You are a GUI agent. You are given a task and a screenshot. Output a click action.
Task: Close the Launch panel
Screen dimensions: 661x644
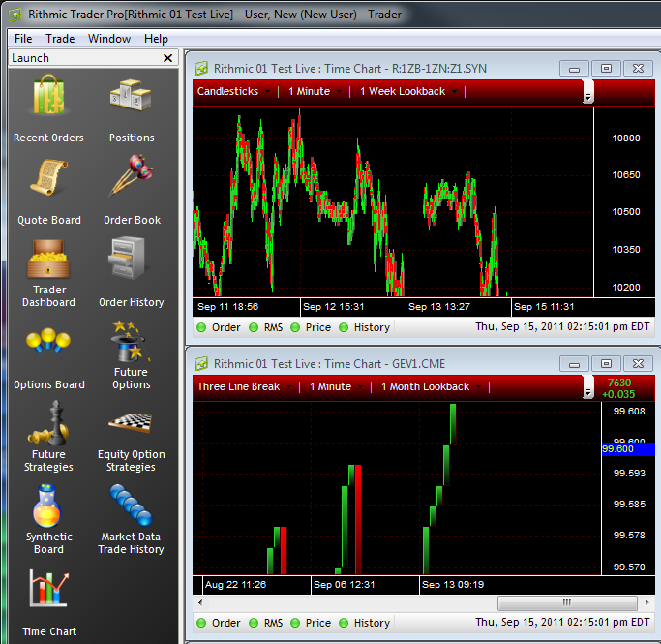[x=167, y=58]
